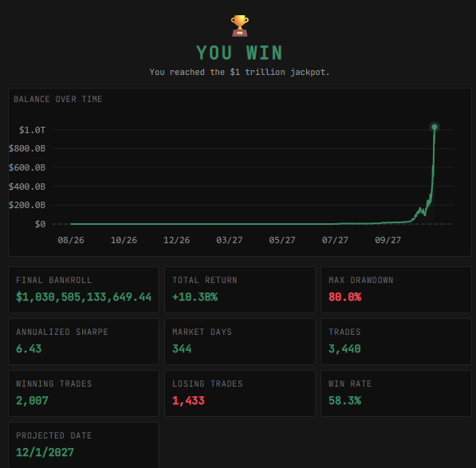Select the Win Rate 58.3% card
This screenshot has height=468, width=476.
[396, 393]
